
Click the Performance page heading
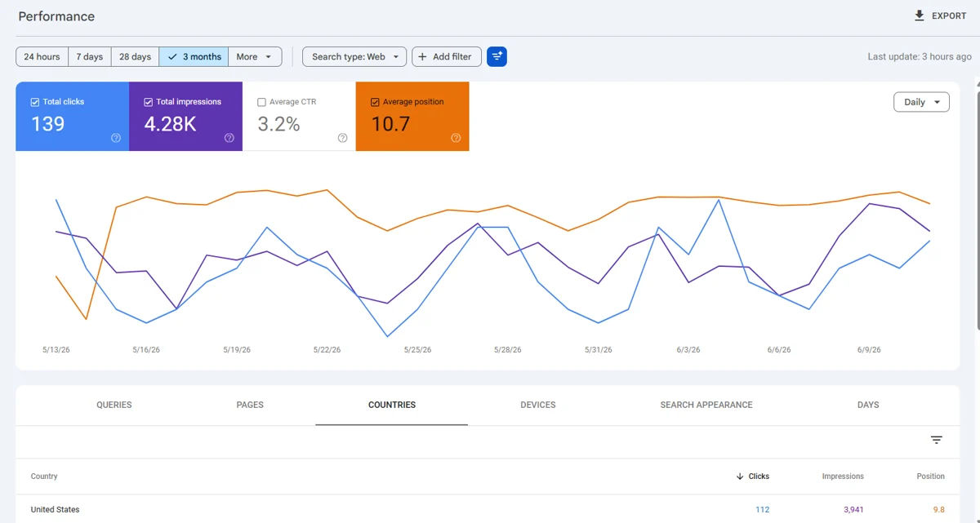click(x=56, y=16)
